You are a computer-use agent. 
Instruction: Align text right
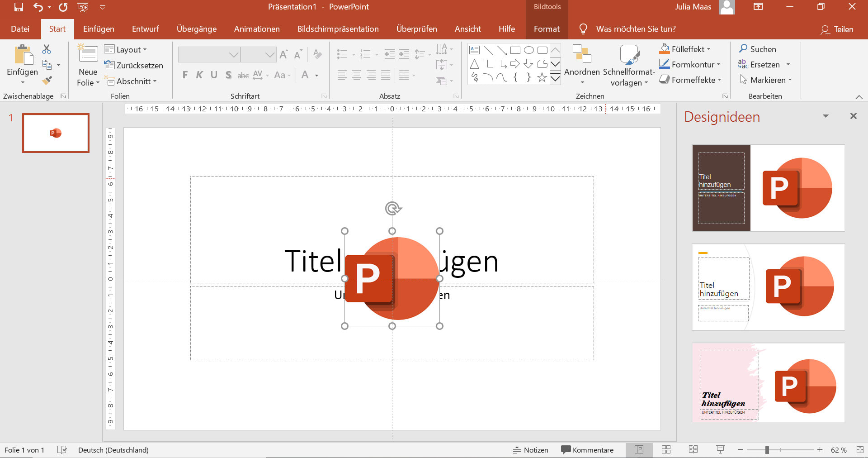pyautogui.click(x=371, y=75)
